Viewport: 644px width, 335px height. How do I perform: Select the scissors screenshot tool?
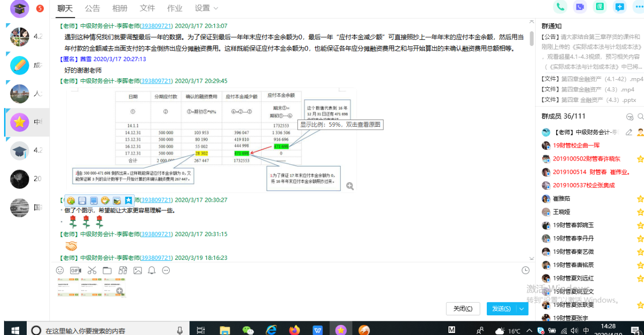click(x=92, y=270)
